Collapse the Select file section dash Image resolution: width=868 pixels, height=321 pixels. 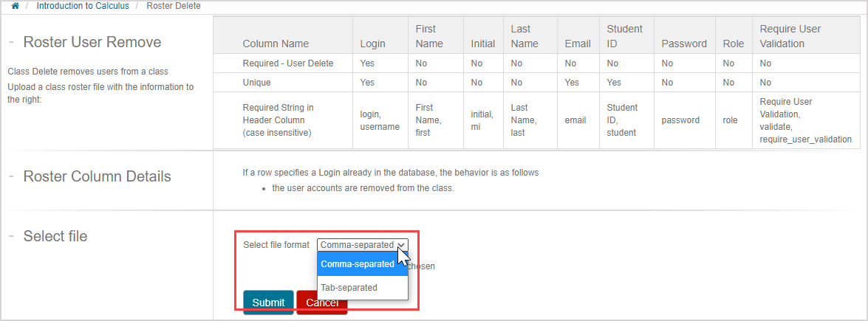12,236
